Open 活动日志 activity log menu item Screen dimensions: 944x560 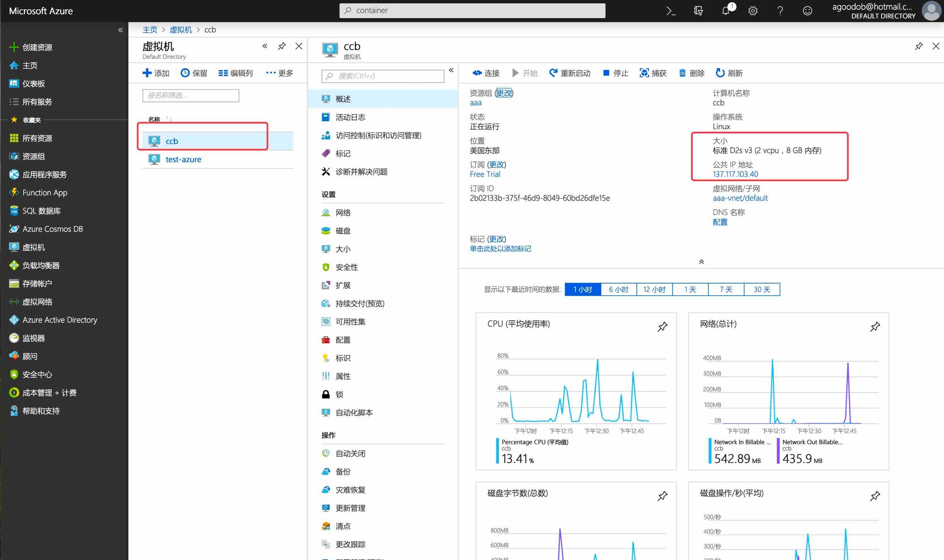click(x=350, y=117)
